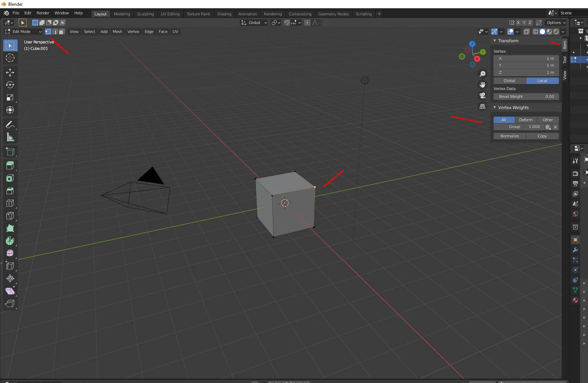588x383 pixels.
Task: Open the File menu
Action: (x=16, y=13)
